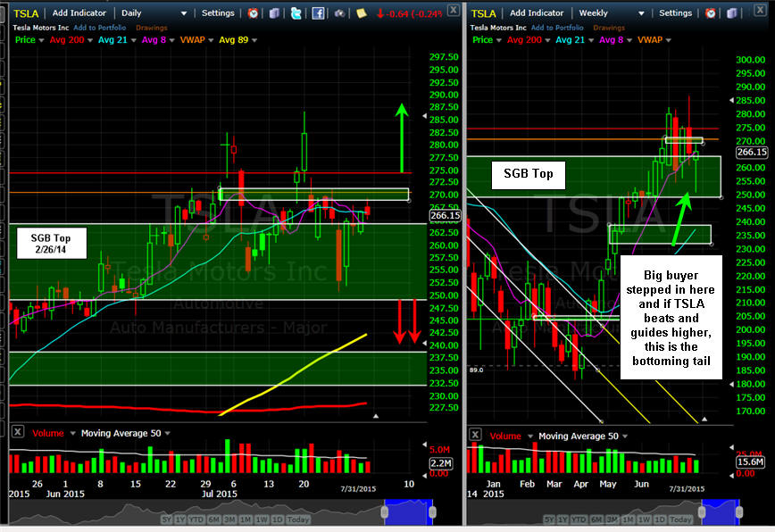Click the TSLA ticker symbol in Daily chart

pyautogui.click(x=26, y=13)
